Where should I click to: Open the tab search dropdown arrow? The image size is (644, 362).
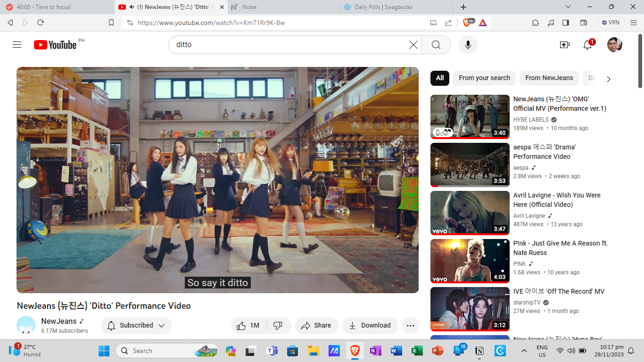[x=568, y=7]
